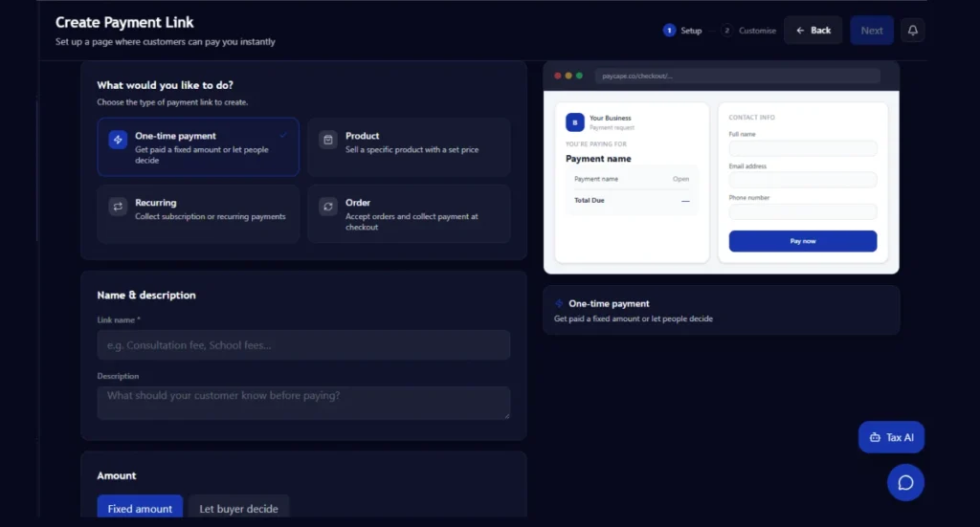The width and height of the screenshot is (980, 527).
Task: Go to step 2 Customise
Action: click(748, 31)
